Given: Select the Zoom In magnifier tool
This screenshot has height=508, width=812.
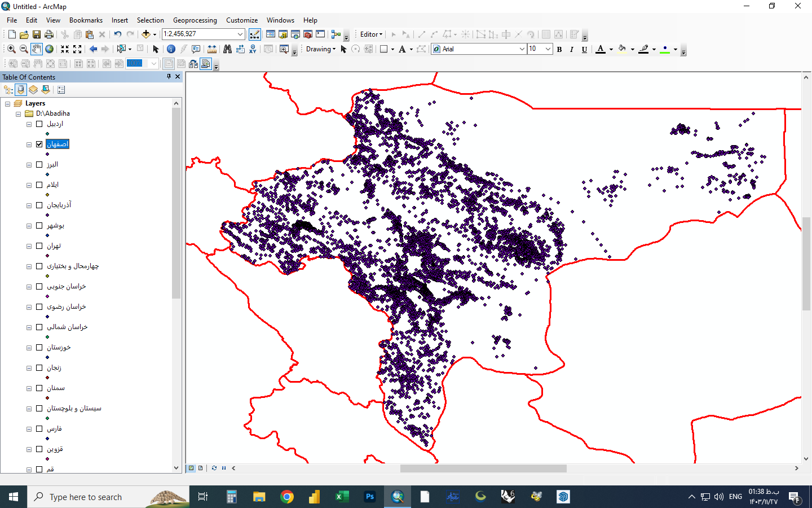Looking at the screenshot, I should click(11, 49).
